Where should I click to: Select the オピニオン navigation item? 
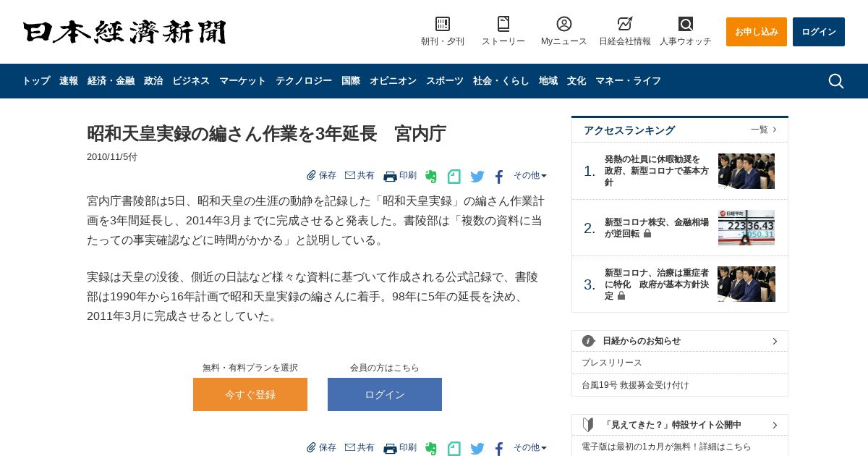pyautogui.click(x=393, y=81)
